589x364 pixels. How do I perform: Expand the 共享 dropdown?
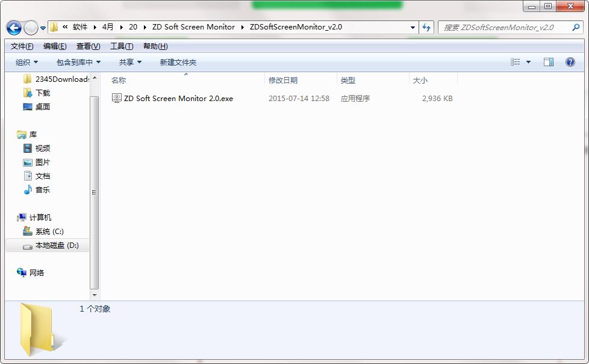coord(130,63)
